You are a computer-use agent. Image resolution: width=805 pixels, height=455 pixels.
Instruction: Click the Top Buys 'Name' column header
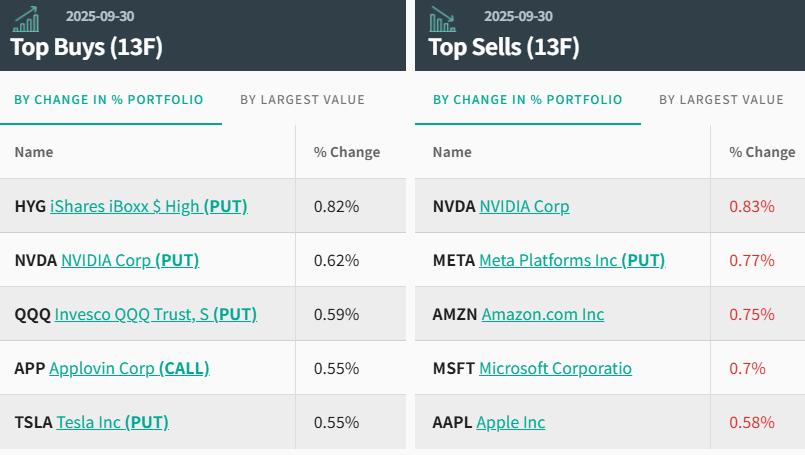pos(34,153)
